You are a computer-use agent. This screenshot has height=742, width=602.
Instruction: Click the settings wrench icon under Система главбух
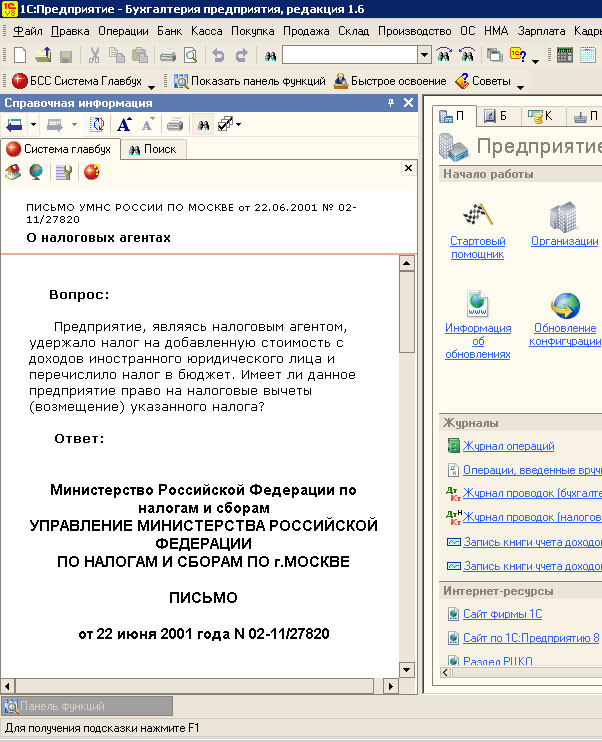click(63, 172)
